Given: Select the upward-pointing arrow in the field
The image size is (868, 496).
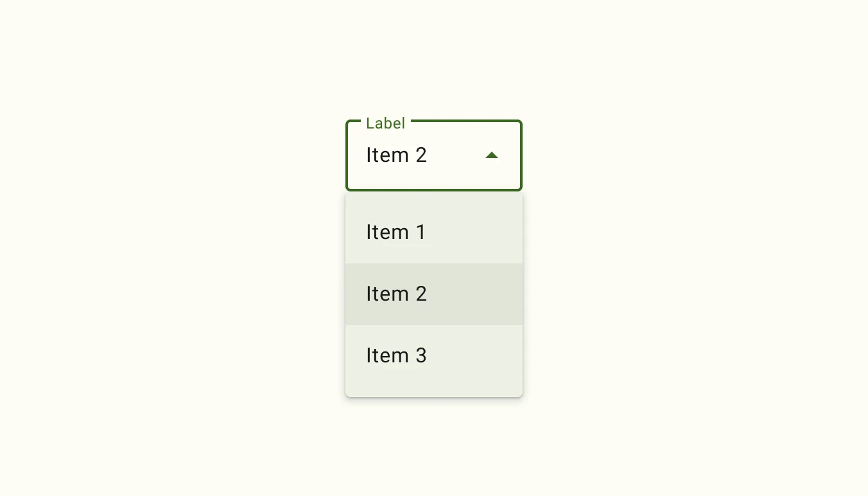Looking at the screenshot, I should [x=492, y=155].
